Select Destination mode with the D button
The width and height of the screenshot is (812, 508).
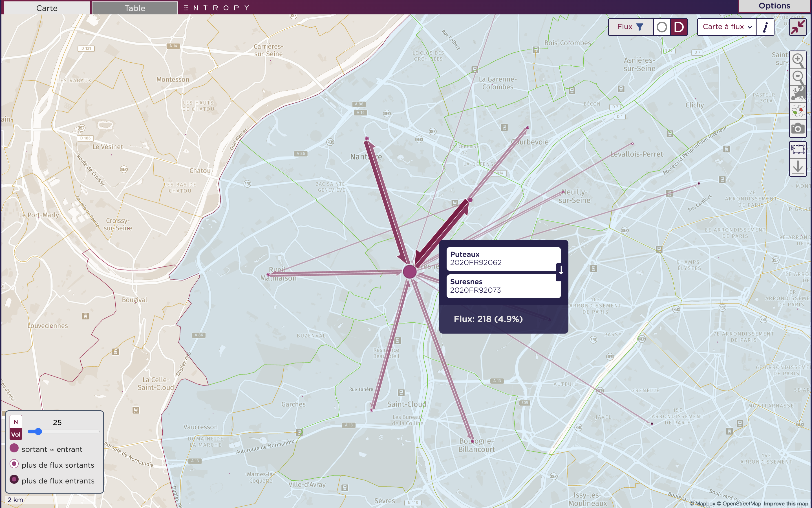pyautogui.click(x=679, y=27)
